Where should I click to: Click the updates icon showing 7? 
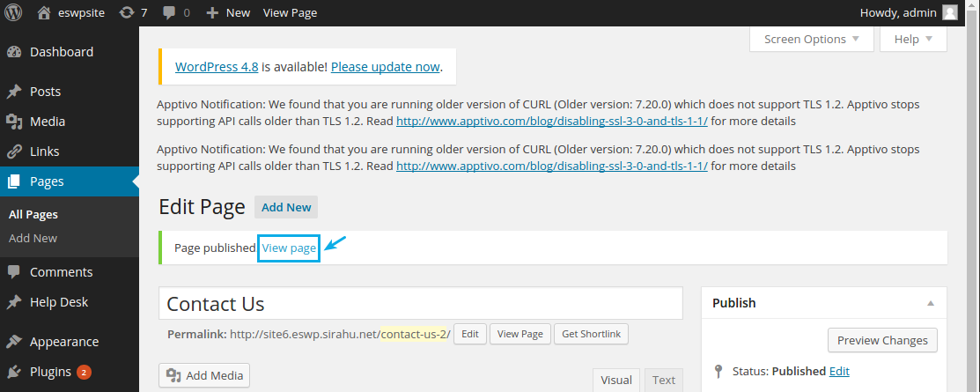point(126,12)
